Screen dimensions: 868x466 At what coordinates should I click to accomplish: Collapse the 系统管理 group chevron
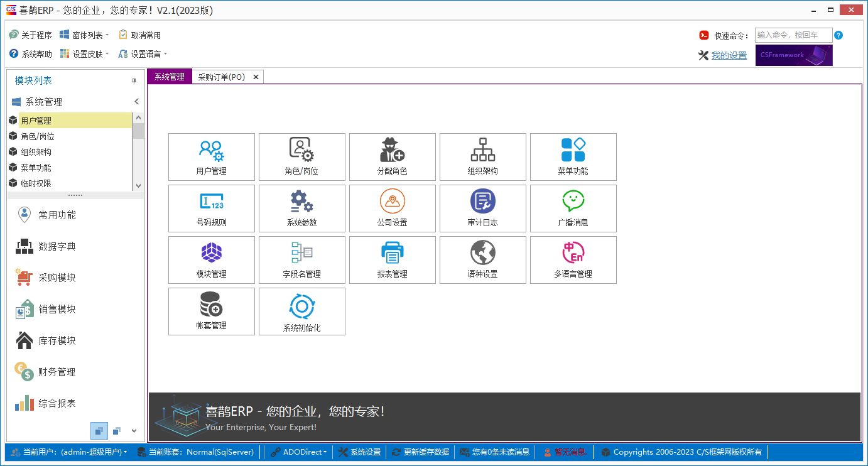(x=136, y=102)
